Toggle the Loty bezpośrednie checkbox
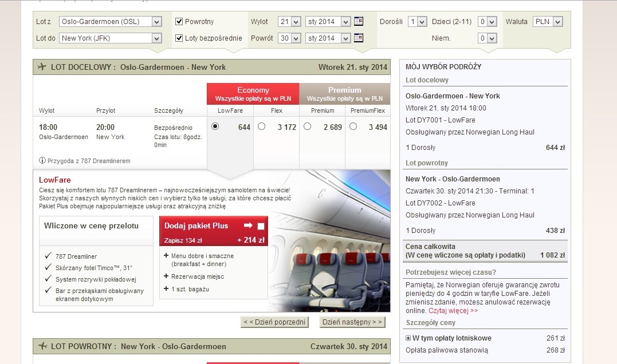The image size is (617, 364). (x=179, y=38)
